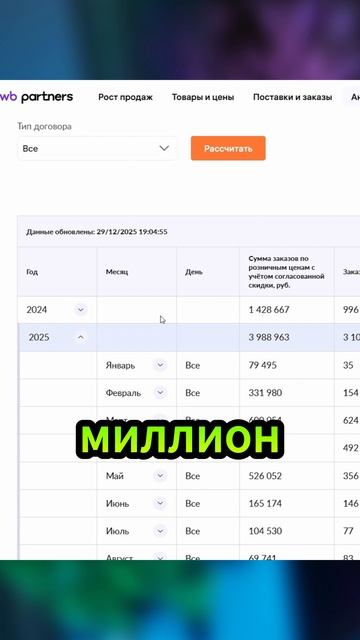Select the 77 orders cell in Июль row
The image size is (360, 640).
tap(348, 531)
